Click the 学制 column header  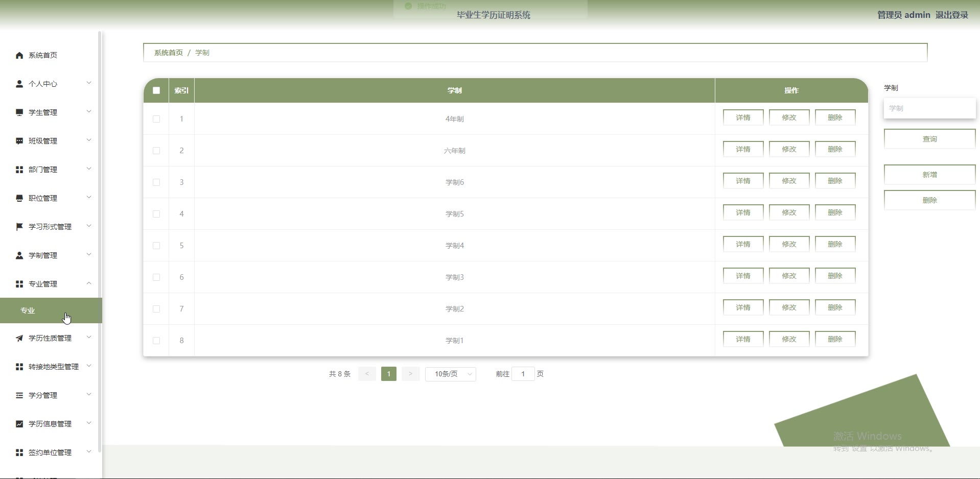(454, 90)
